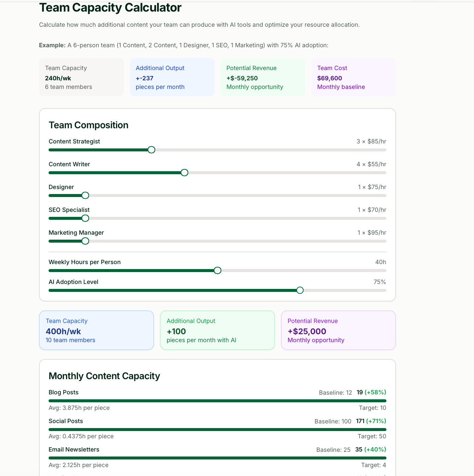Select the Potential Revenue +$25,000 card
Screen dimensions: 474x476
coord(338,330)
